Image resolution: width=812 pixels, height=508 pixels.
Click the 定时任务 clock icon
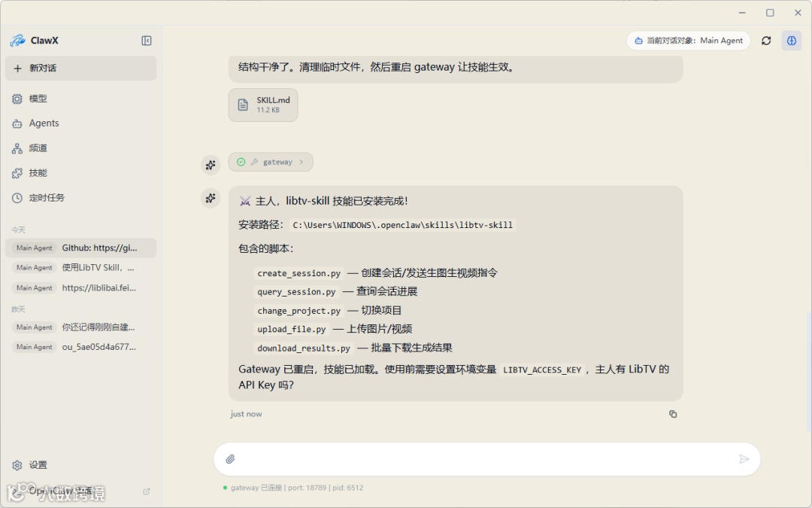click(x=17, y=198)
